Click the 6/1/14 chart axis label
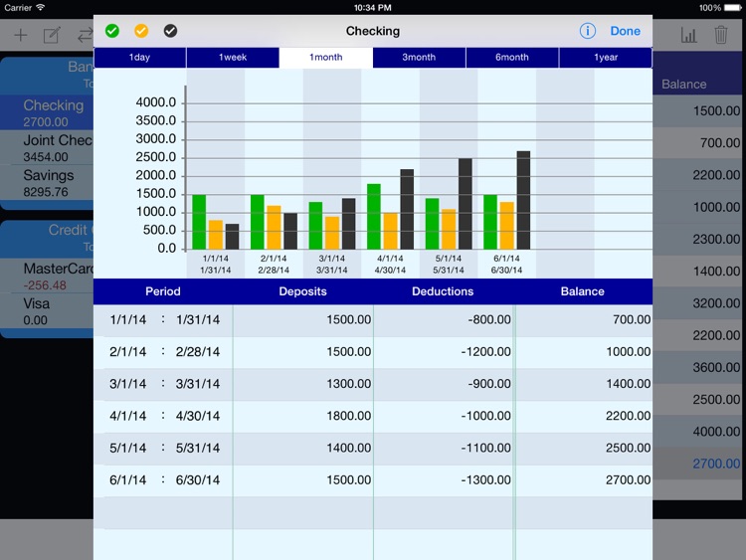This screenshot has width=746, height=560. tap(506, 259)
